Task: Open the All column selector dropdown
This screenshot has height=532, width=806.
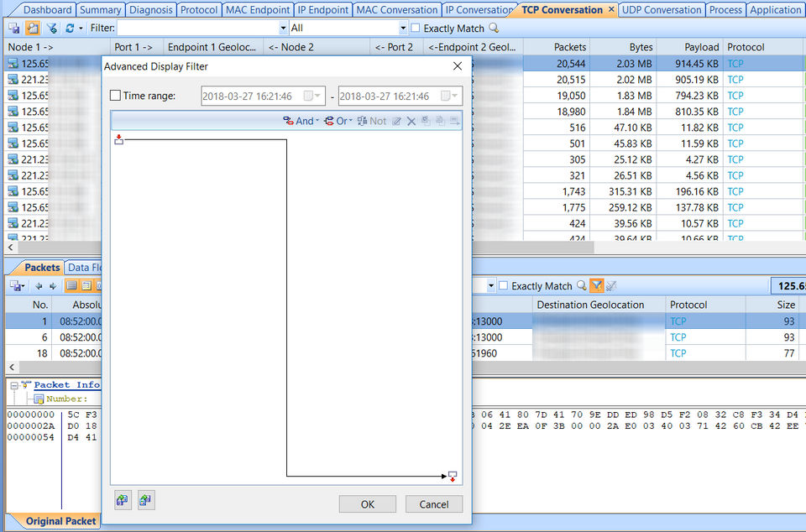Action: coord(404,29)
